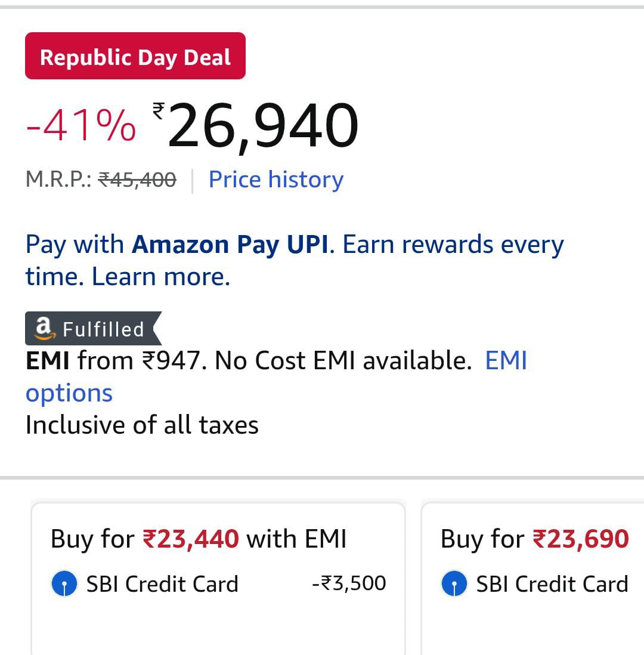Tap the Republic Day Deal badge

coord(135,57)
